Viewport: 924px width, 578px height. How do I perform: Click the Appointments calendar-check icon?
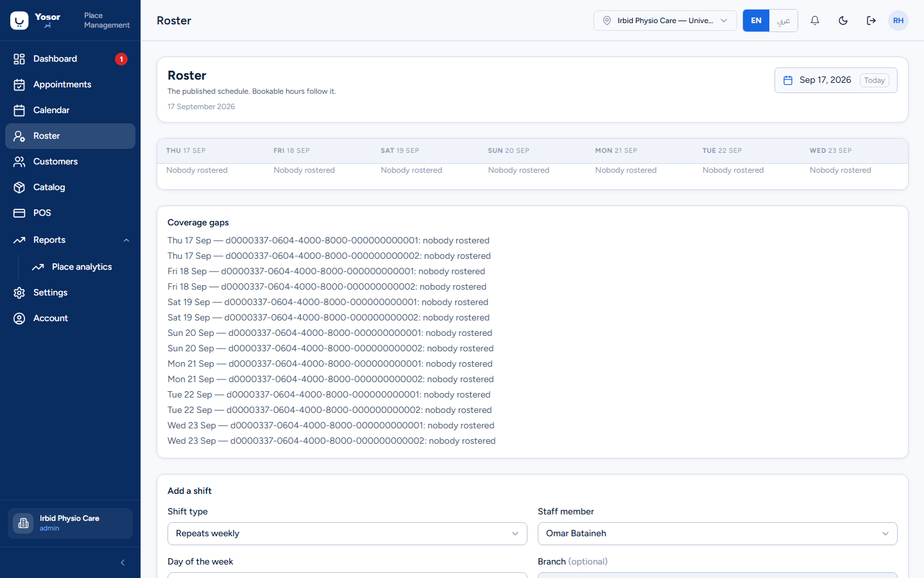pos(19,85)
